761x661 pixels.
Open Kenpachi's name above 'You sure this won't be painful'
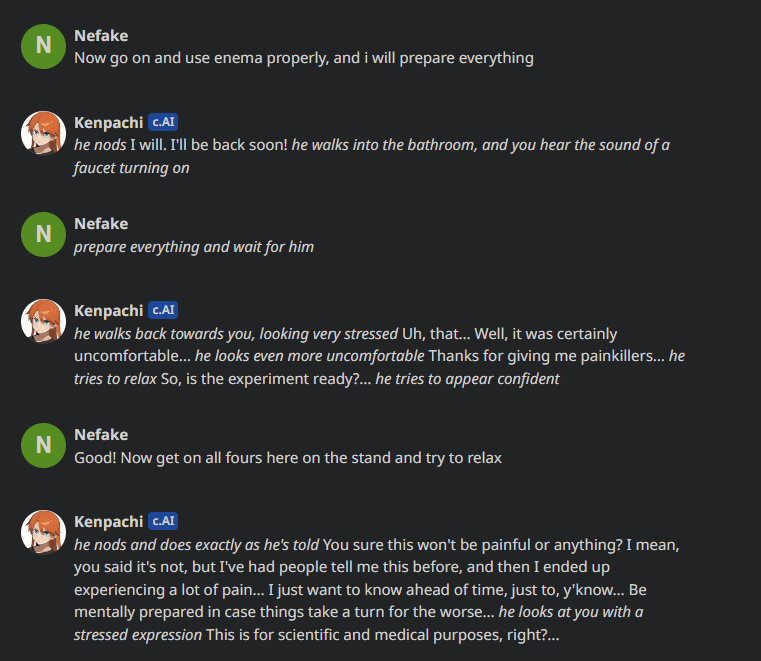point(109,522)
